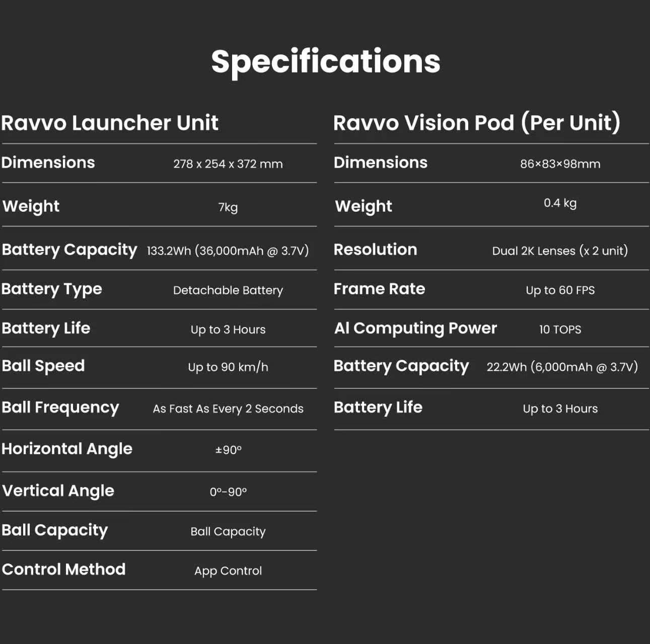Click the 7kg weight value
The width and height of the screenshot is (650, 644).
(x=228, y=207)
